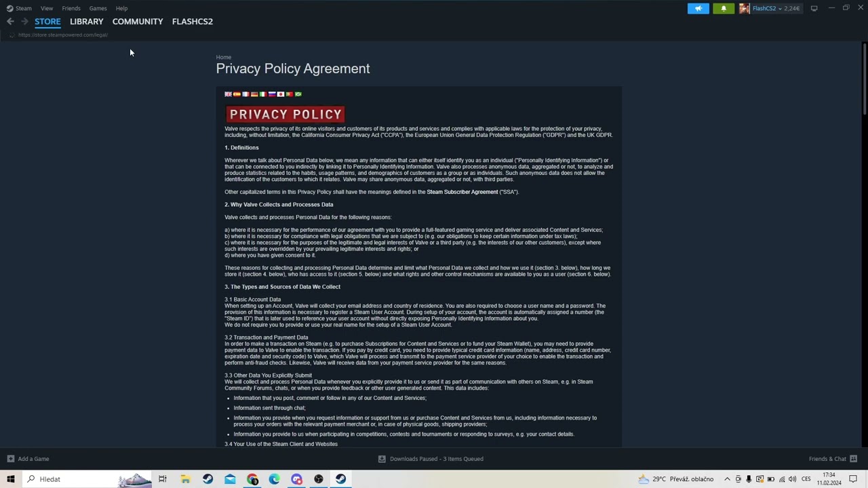Open the volume speaker tray icon
Image resolution: width=868 pixels, height=488 pixels.
tap(792, 479)
